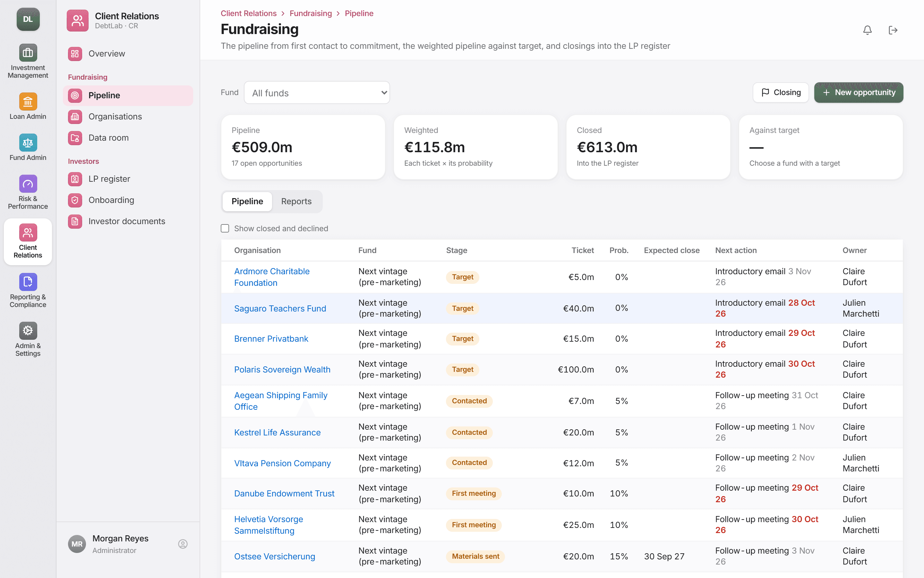Switch to the Reports tab
This screenshot has height=578, width=924.
(x=296, y=201)
